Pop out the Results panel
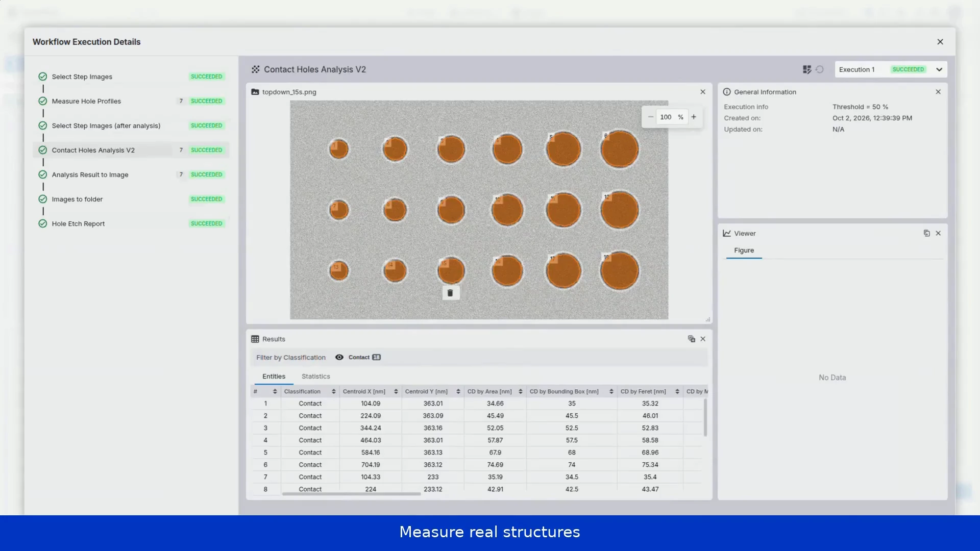 pyautogui.click(x=691, y=339)
